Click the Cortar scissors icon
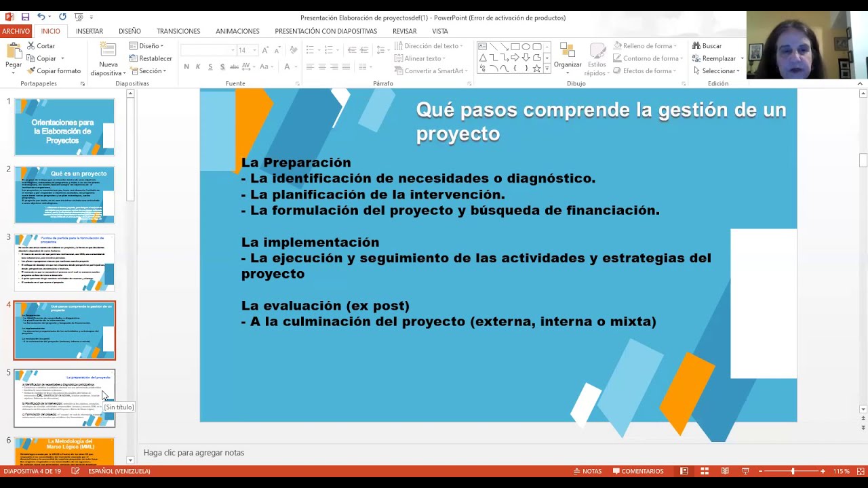 click(x=31, y=46)
